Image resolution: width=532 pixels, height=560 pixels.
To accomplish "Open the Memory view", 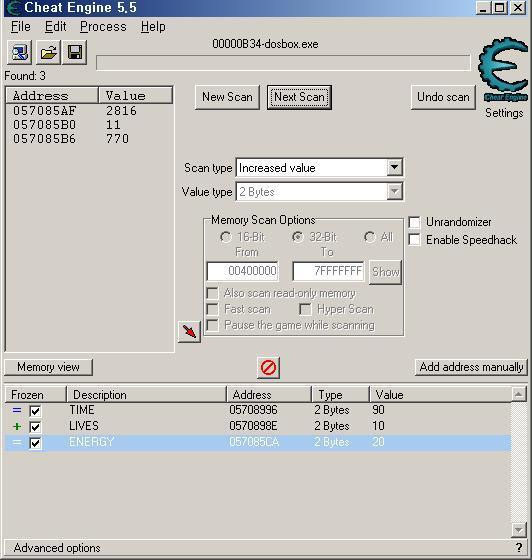I will [48, 367].
